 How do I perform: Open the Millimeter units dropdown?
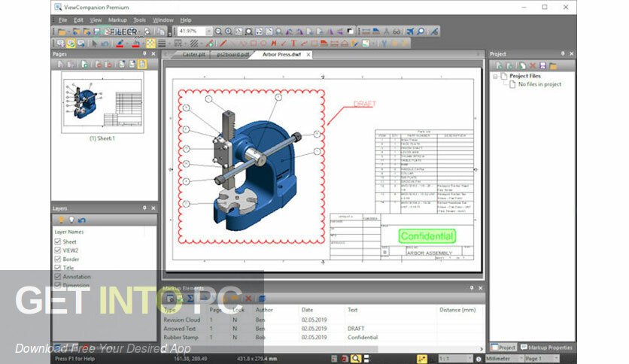pos(521,357)
